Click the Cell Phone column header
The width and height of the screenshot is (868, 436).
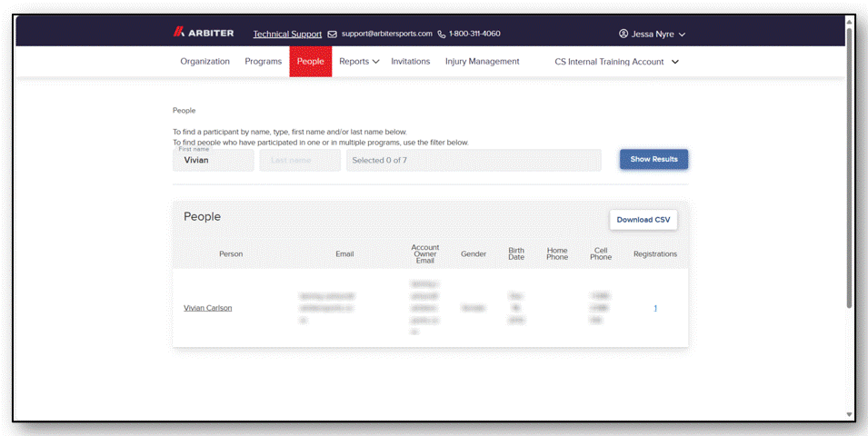[601, 254]
